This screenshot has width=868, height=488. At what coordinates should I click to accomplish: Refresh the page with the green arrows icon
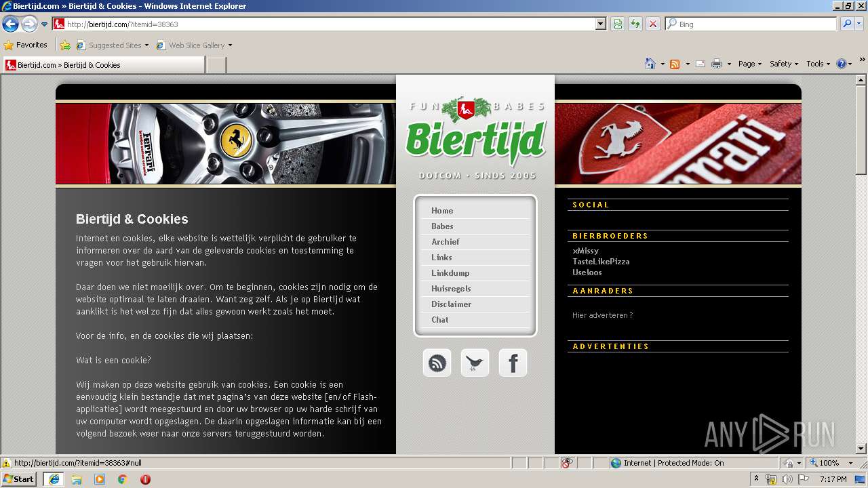click(635, 24)
